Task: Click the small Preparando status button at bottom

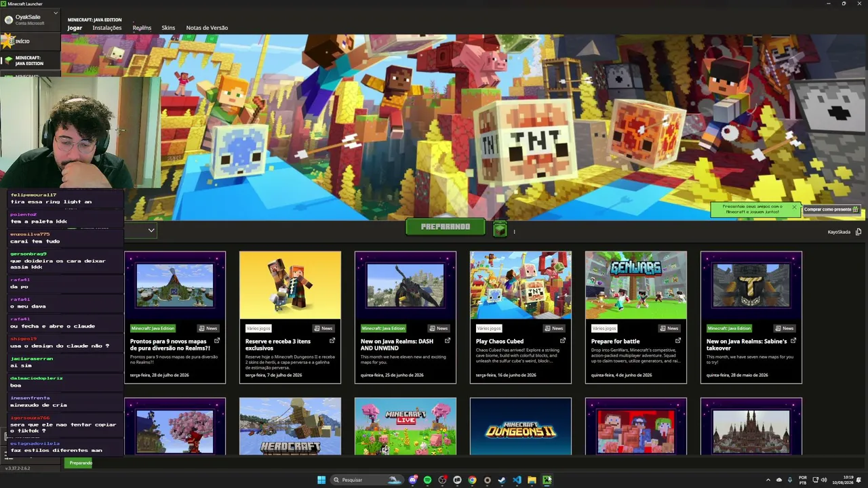Action: click(80, 463)
